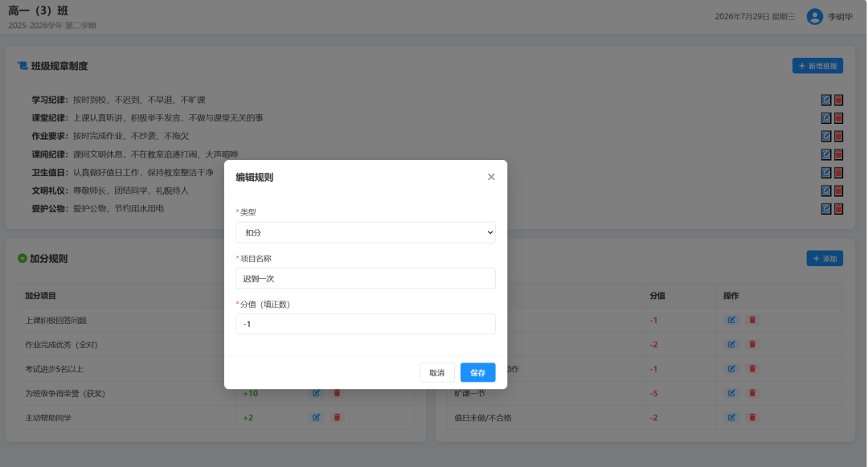Click the 取消 button in the dialog
Screen dimensions: 868x467
point(436,372)
